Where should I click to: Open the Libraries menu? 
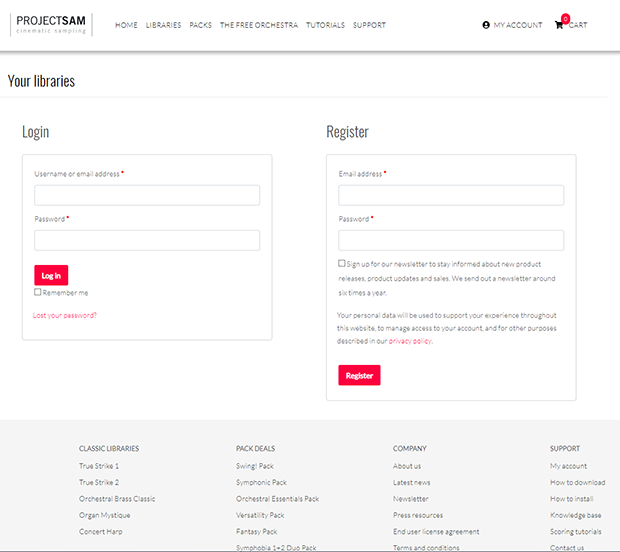[x=163, y=25]
